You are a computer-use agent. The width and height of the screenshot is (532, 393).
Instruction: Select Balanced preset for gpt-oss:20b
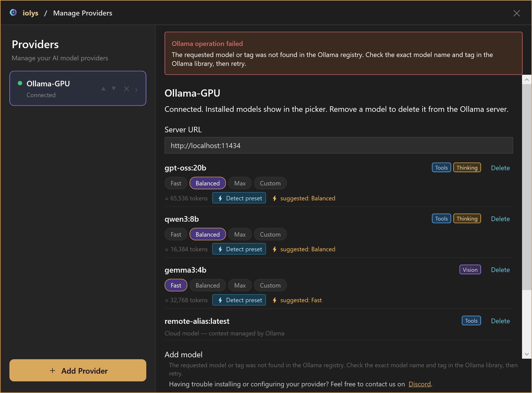coord(208,183)
